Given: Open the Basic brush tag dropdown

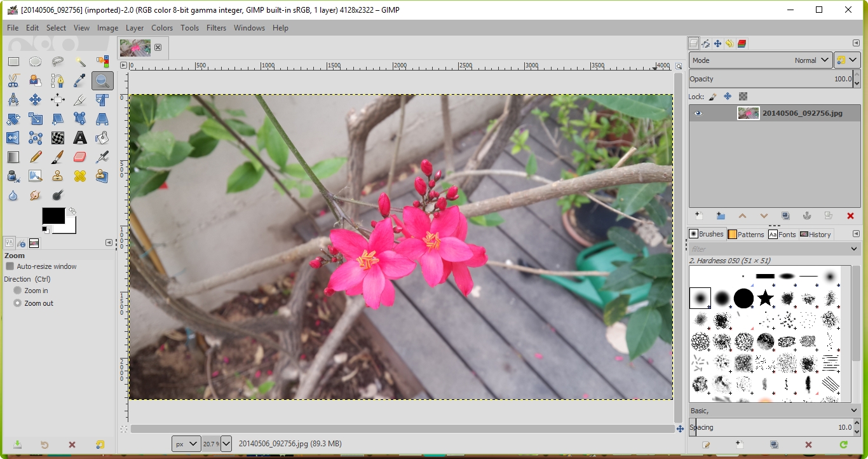Looking at the screenshot, I should coord(775,411).
